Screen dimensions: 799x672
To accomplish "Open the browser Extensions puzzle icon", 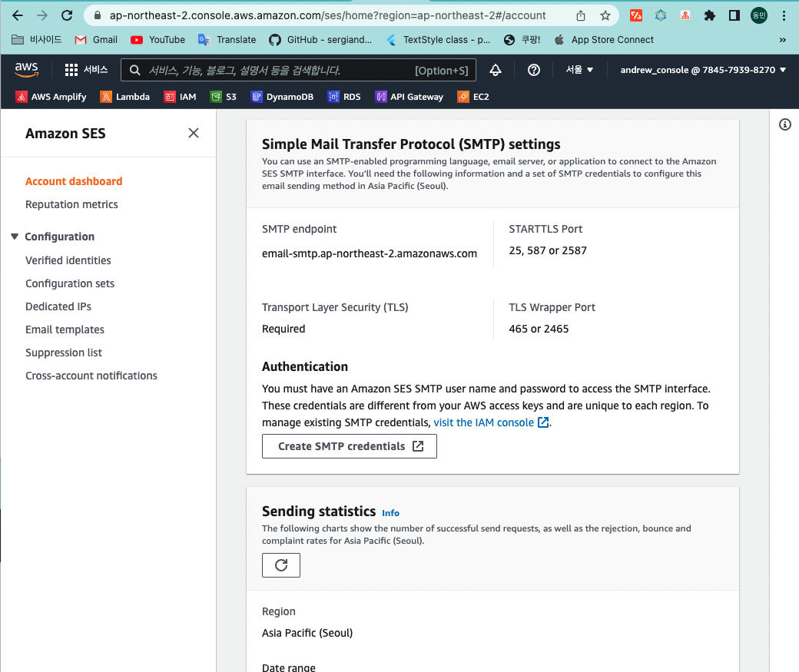I will pos(709,16).
